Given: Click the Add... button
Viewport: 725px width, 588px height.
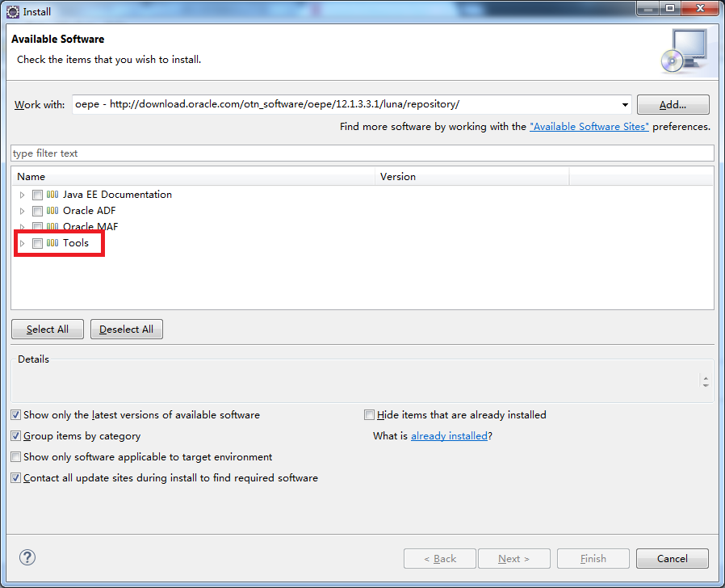Looking at the screenshot, I should 673,104.
